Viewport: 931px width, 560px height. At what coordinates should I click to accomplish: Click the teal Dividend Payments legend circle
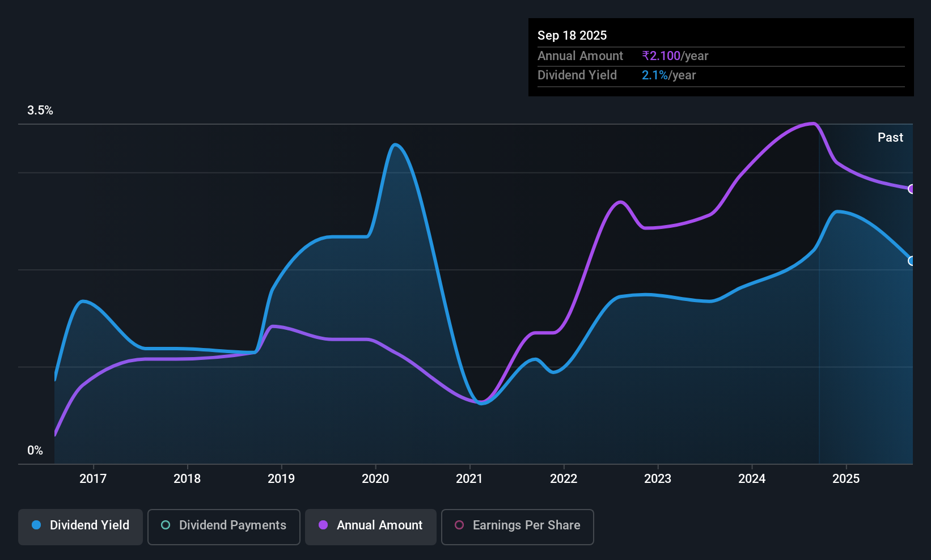coord(166,525)
